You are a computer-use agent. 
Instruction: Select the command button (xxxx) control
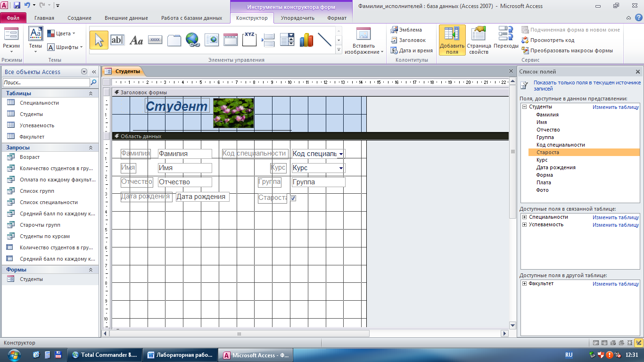(155, 40)
